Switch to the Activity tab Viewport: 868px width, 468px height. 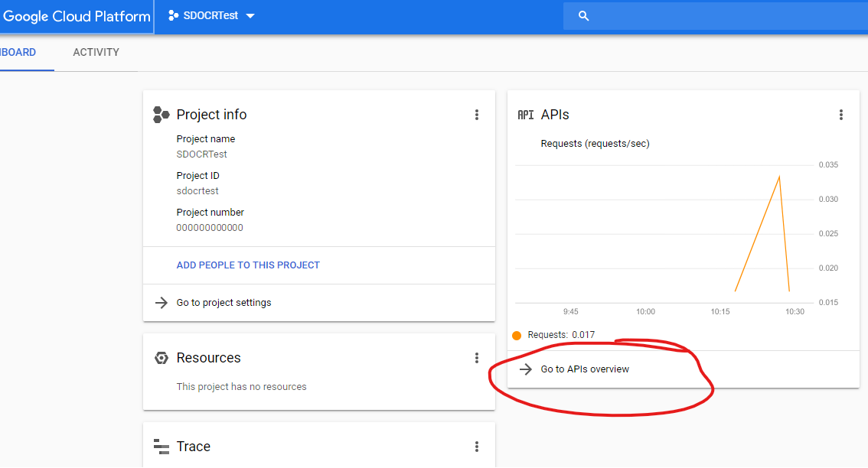tap(96, 52)
